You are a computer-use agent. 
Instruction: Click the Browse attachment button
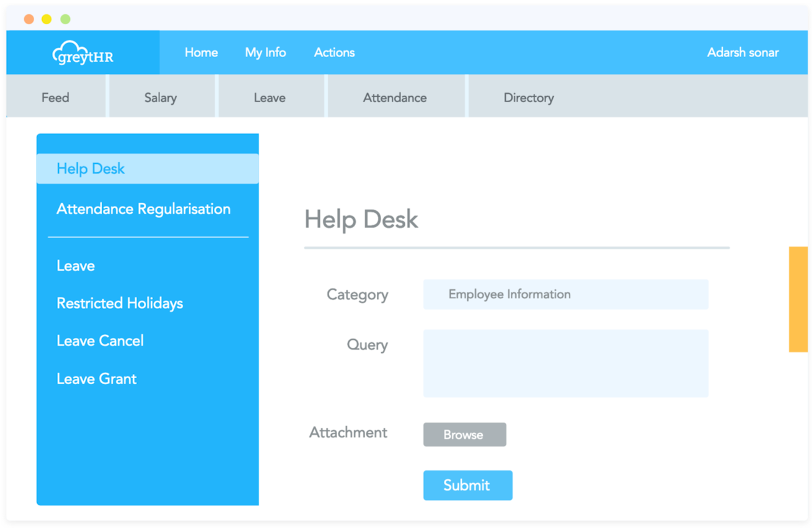pos(464,435)
